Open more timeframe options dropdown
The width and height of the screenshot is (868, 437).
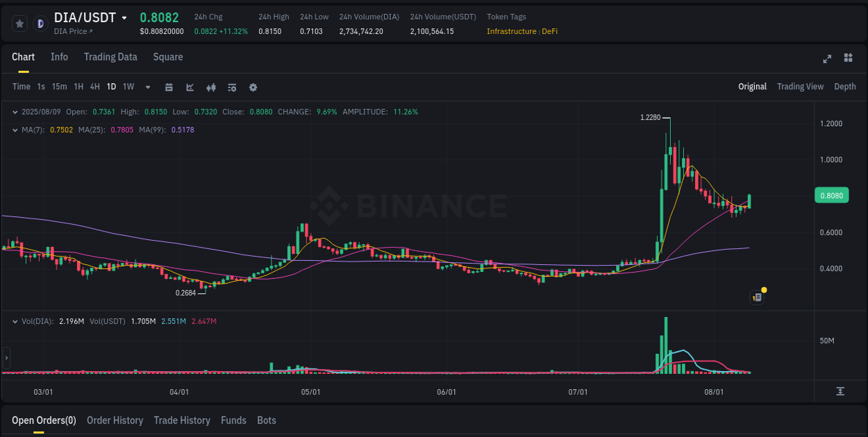click(147, 87)
